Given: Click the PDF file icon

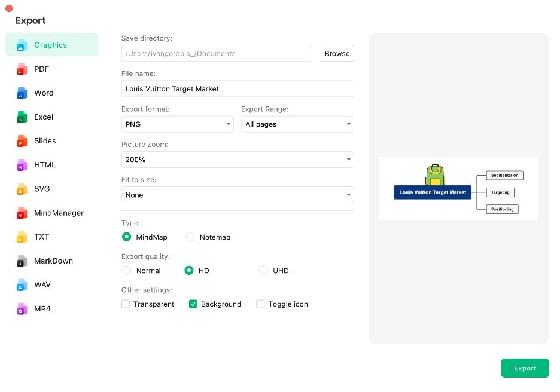Looking at the screenshot, I should [22, 69].
